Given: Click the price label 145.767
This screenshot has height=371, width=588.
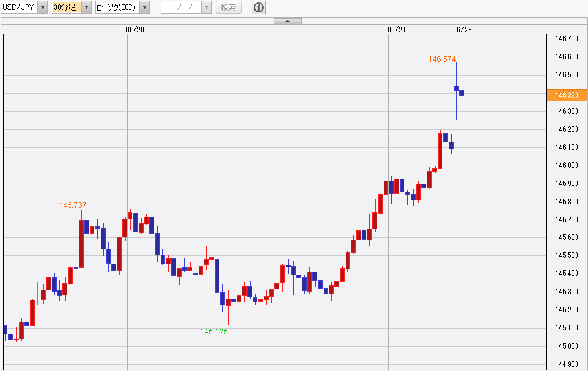Looking at the screenshot, I should click(x=72, y=205).
